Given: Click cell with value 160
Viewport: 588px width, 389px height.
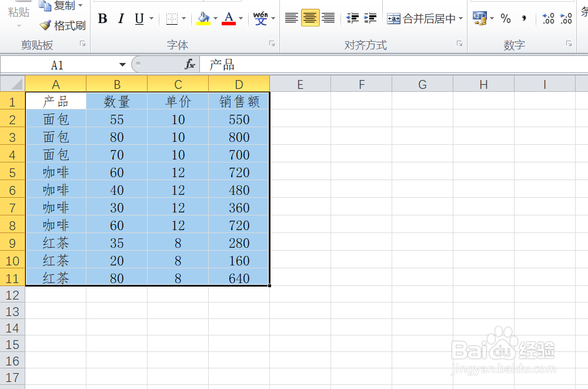Looking at the screenshot, I should (239, 260).
